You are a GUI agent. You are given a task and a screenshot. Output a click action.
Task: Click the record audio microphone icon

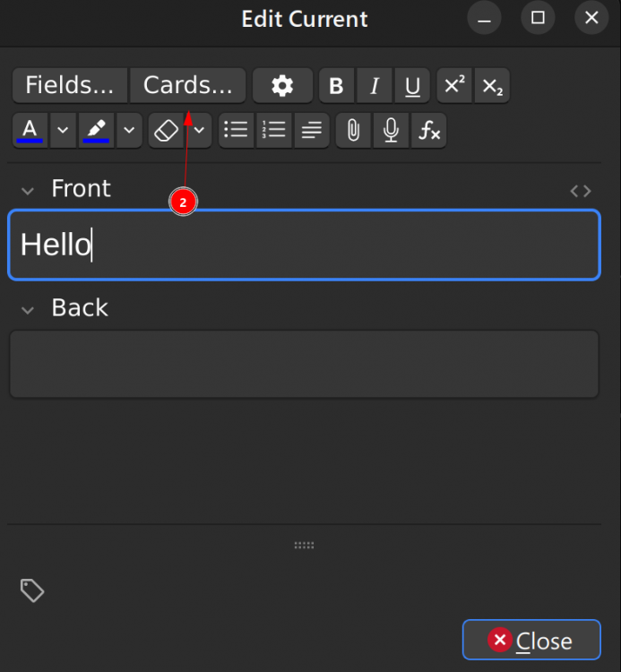point(391,131)
